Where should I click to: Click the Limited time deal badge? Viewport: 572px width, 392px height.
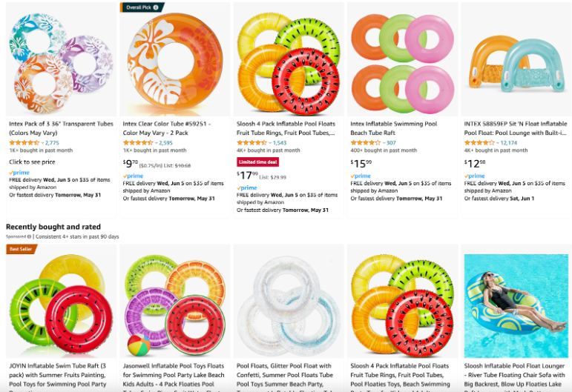(x=258, y=162)
